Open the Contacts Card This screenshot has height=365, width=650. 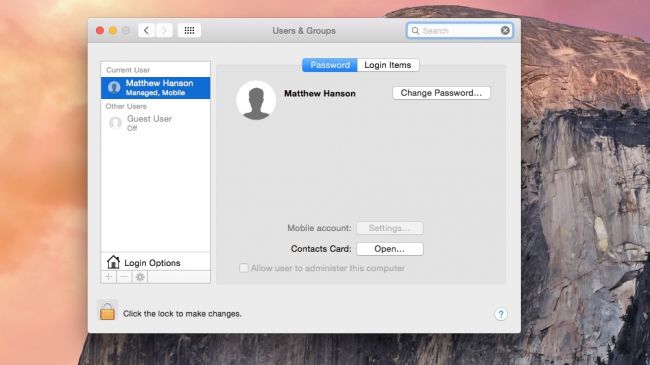[390, 249]
